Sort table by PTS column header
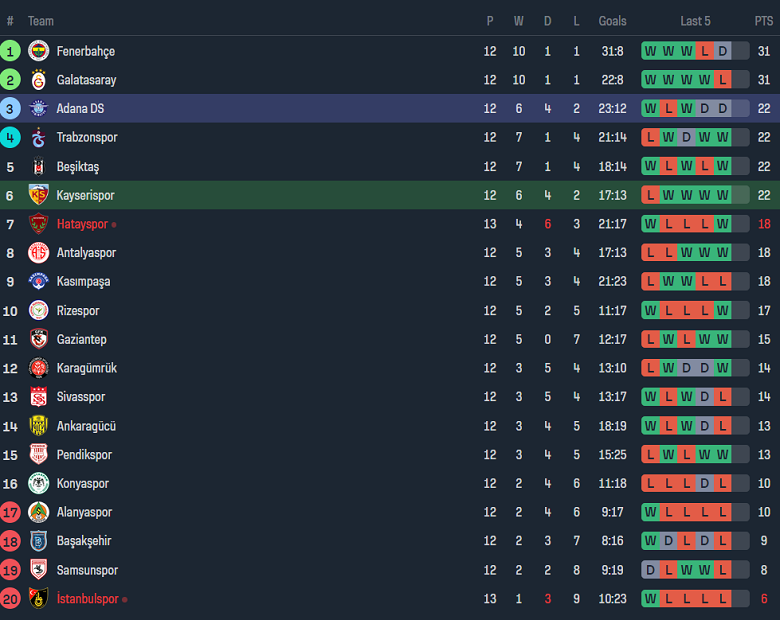Viewport: 780px width, 620px height. point(764,21)
